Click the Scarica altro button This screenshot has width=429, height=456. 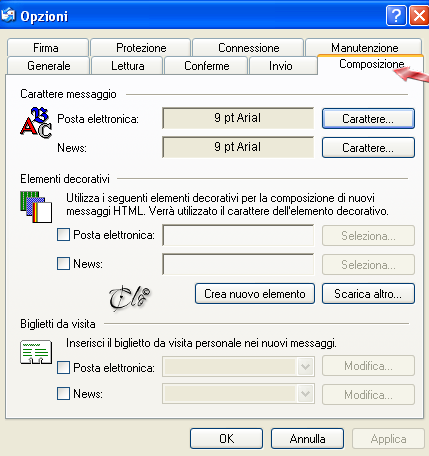(368, 294)
